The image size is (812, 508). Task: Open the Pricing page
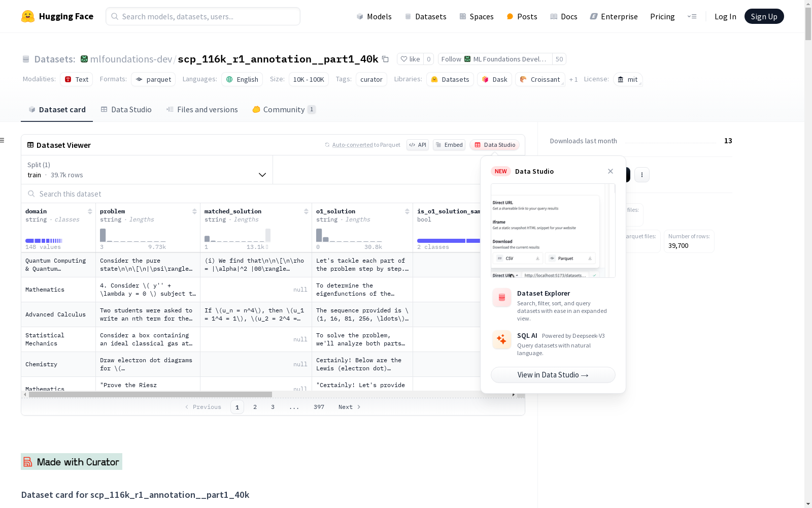pyautogui.click(x=662, y=16)
